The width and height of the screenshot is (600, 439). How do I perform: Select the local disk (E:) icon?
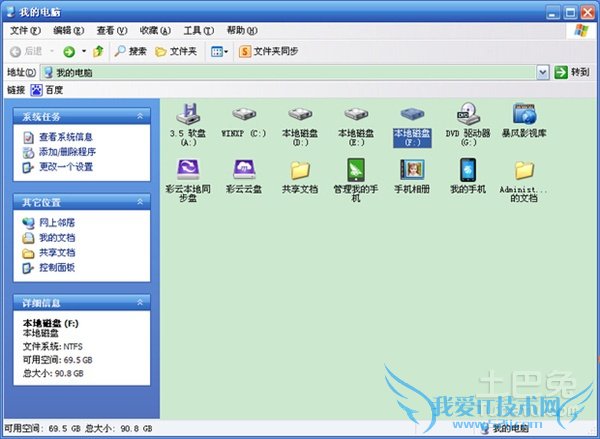click(x=356, y=126)
